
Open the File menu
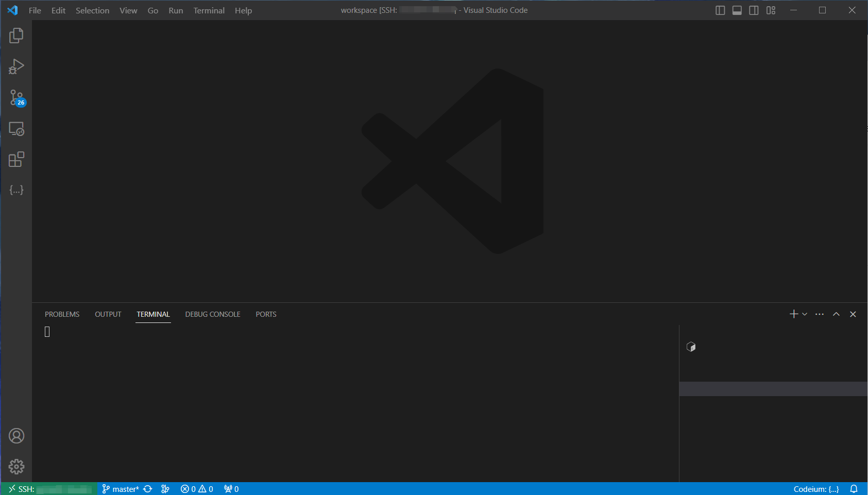click(x=35, y=10)
